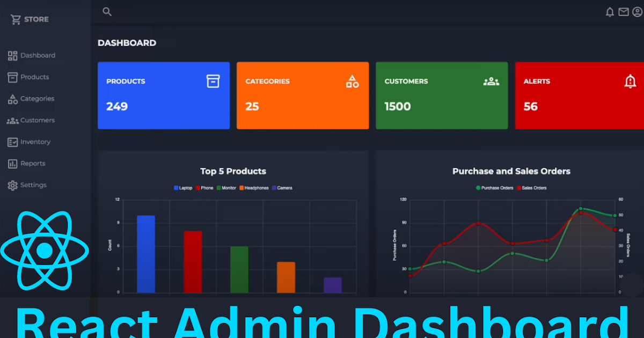Viewport: 644px width, 338px height.
Task: Open the blue PRODUCTS 249 card
Action: pos(164,95)
